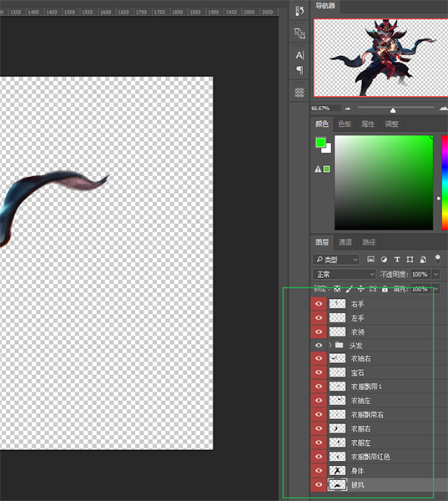This screenshot has height=501, width=448.
Task: Click the vertical hue spectrum bar
Action: pyautogui.click(x=445, y=182)
